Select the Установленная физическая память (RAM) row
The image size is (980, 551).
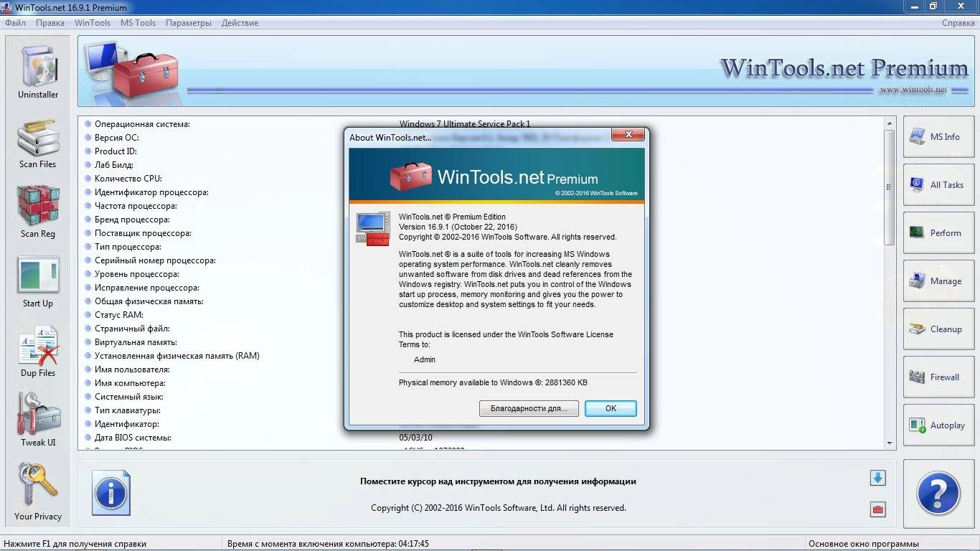482,356
